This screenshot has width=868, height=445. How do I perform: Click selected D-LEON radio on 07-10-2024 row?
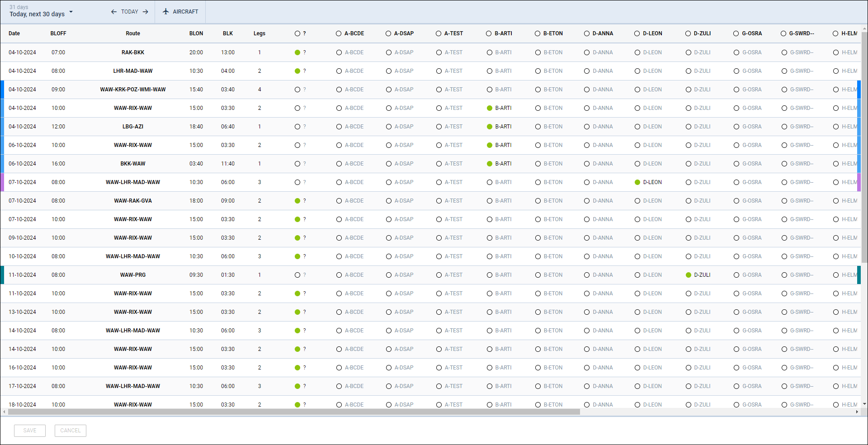(x=637, y=182)
